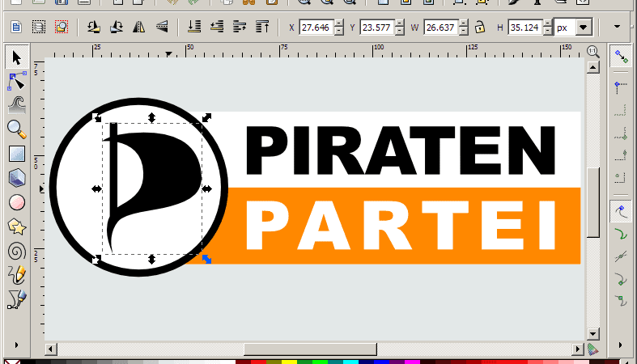Image resolution: width=637 pixels, height=364 pixels.
Task: Select the Bezier Pen tool
Action: pyautogui.click(x=17, y=300)
